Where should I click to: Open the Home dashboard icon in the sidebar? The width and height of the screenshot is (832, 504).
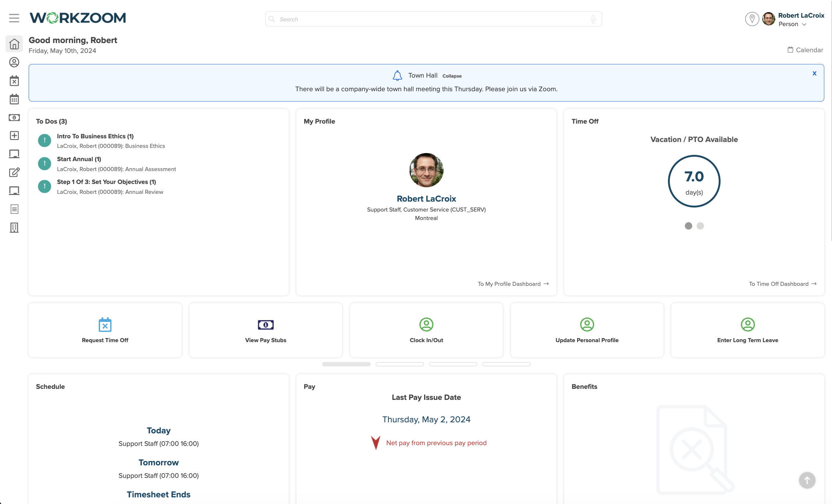tap(14, 43)
